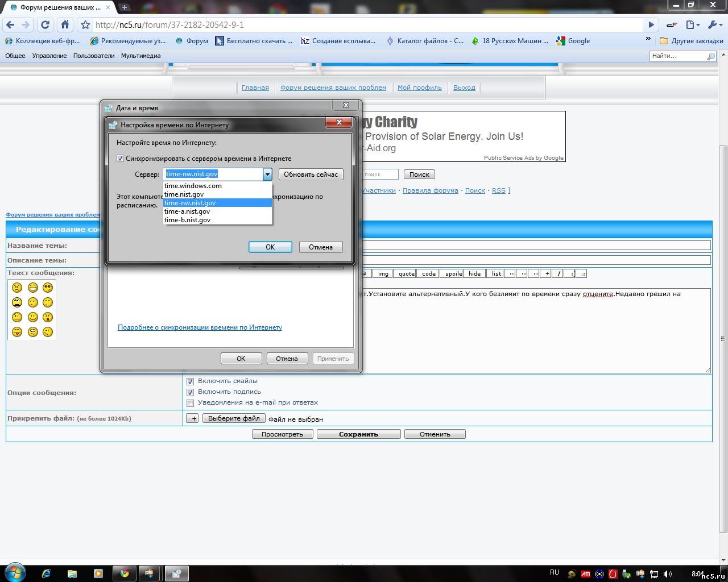Uncheck Синхронизировать с сервером времени checkbox
This screenshot has width=728, height=582.
tap(120, 159)
